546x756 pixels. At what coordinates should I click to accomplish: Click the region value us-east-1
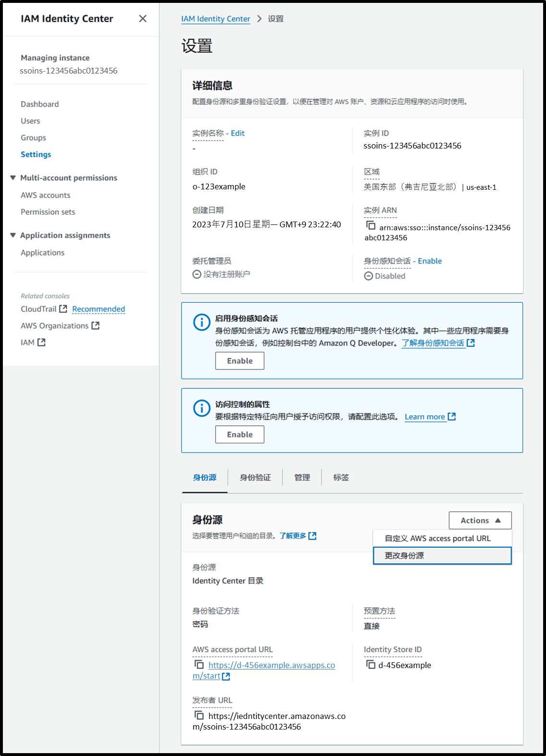(x=481, y=187)
